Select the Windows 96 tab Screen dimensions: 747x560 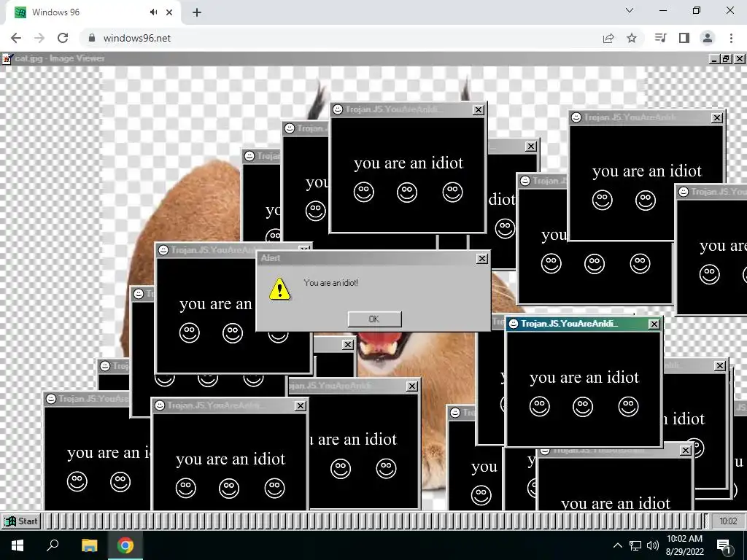93,12
